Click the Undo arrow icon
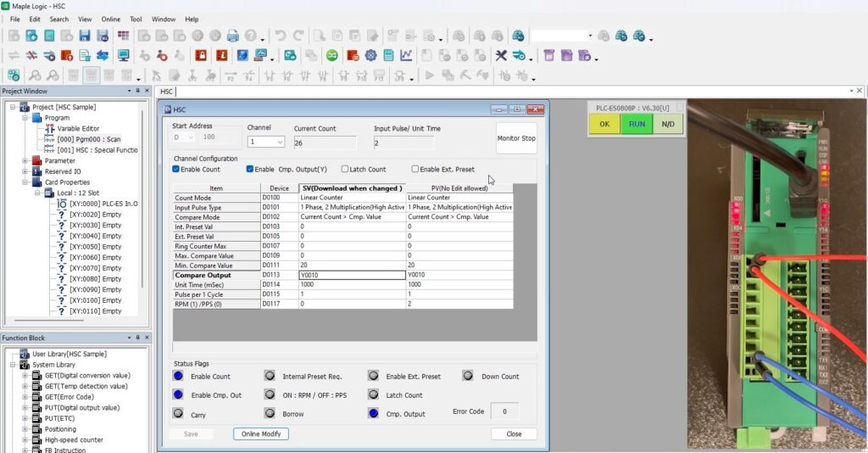This screenshot has width=868, height=453. [x=280, y=36]
